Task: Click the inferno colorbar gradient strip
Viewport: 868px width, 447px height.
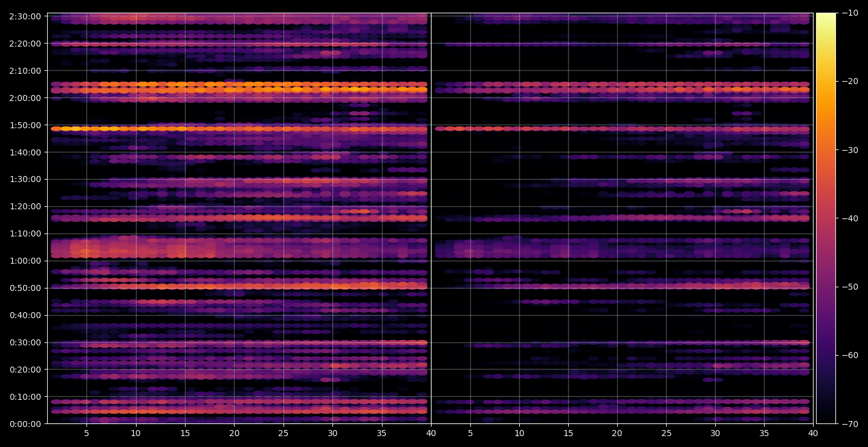Action: point(826,218)
